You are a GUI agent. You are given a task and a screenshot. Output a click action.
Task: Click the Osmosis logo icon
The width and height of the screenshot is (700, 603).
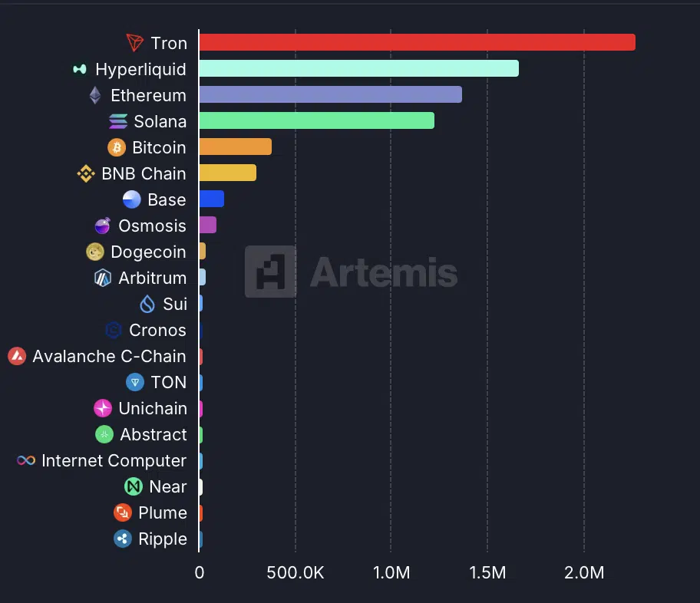click(x=103, y=226)
